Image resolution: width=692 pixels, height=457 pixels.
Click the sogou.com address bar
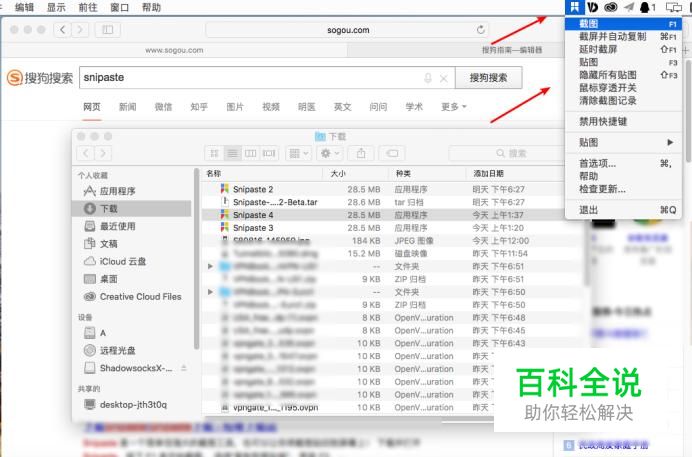point(347,30)
